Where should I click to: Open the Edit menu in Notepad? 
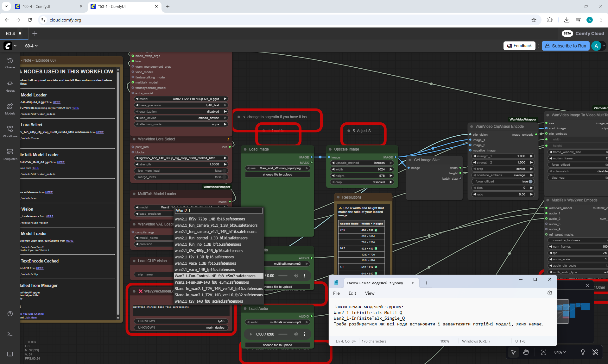352,293
